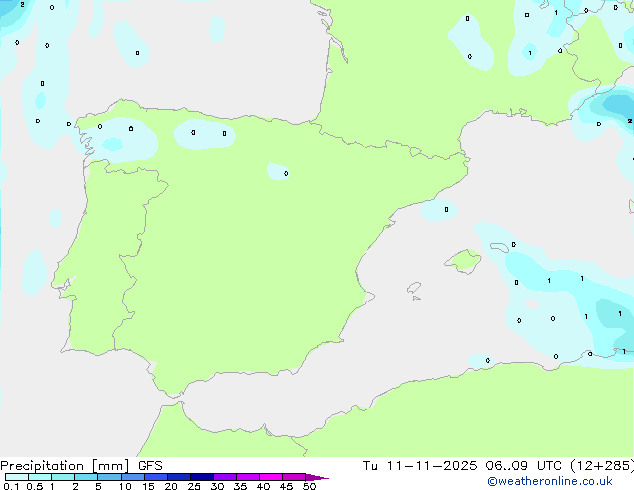The height and width of the screenshot is (490, 634).
Task: Click the legend label '45'
Action: (x=286, y=486)
